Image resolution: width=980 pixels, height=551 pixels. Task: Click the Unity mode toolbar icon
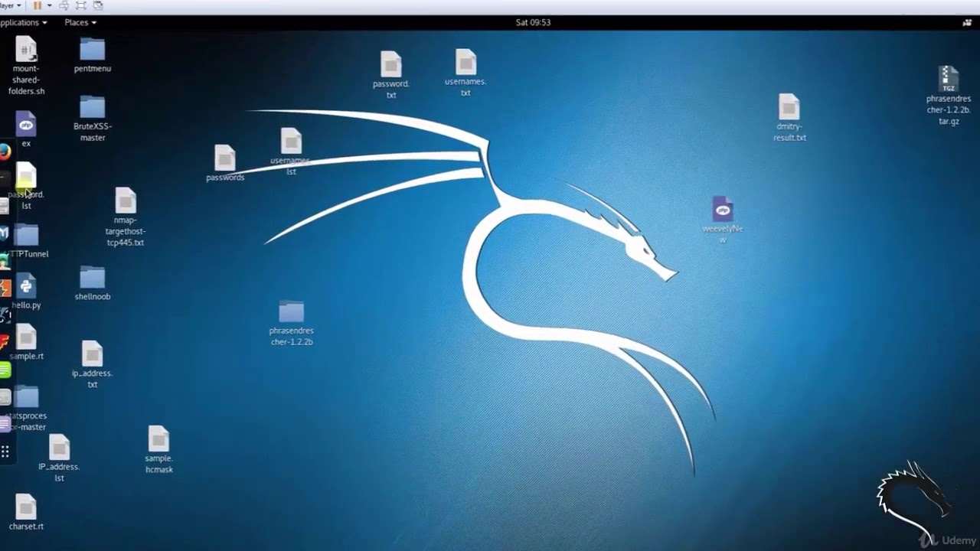(x=98, y=5)
